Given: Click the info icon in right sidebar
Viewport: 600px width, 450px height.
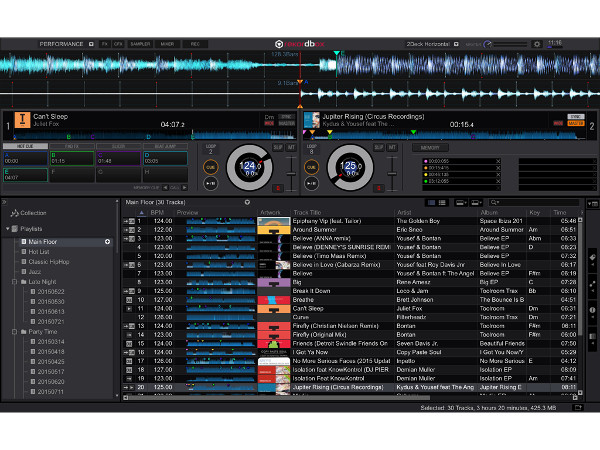Looking at the screenshot, I should (592, 310).
